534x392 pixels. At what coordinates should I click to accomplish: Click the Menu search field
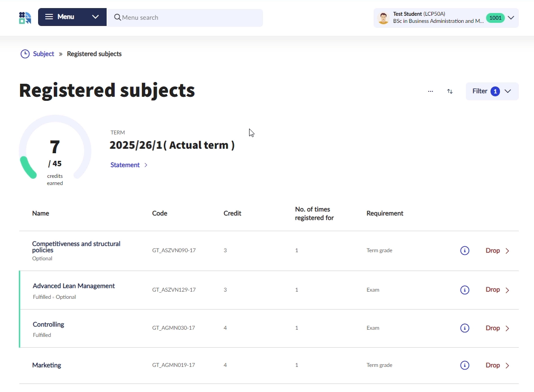188,17
